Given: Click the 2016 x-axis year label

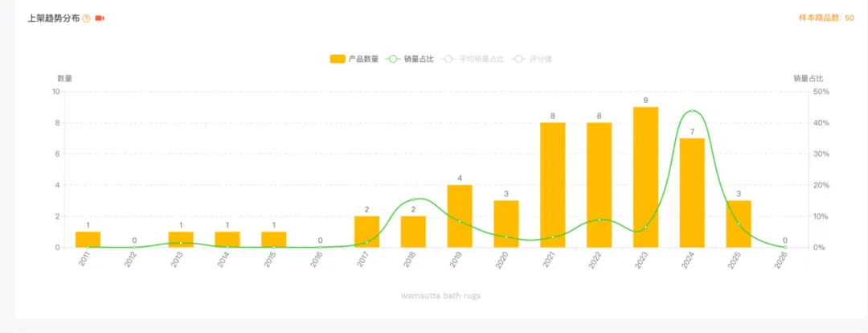Looking at the screenshot, I should (x=317, y=259).
